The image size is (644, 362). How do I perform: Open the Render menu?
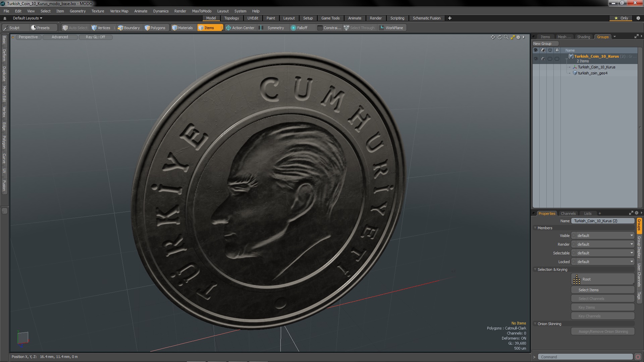180,11
